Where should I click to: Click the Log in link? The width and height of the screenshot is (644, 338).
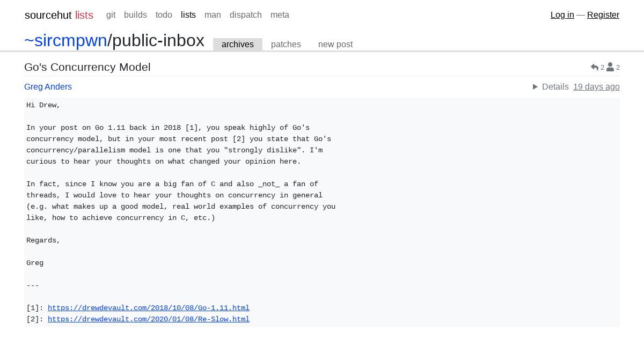562,15
